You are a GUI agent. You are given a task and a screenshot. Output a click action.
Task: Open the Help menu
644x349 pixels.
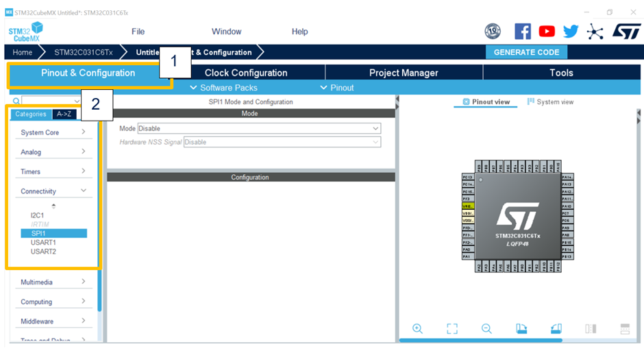[x=299, y=32]
